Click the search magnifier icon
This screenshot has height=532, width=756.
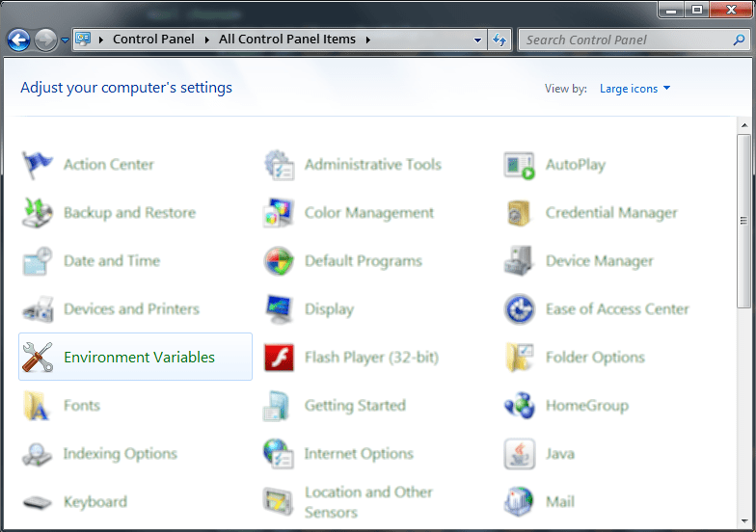[x=739, y=40]
